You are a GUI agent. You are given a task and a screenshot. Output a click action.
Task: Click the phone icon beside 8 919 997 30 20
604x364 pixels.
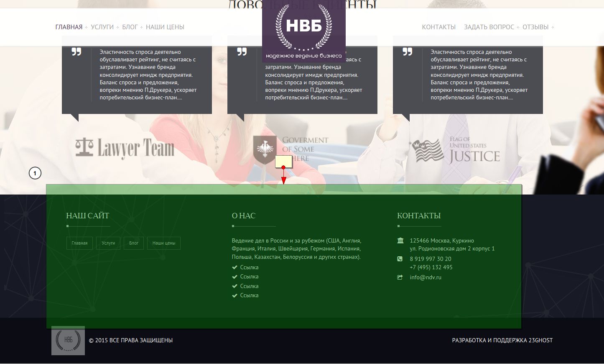coord(400,259)
